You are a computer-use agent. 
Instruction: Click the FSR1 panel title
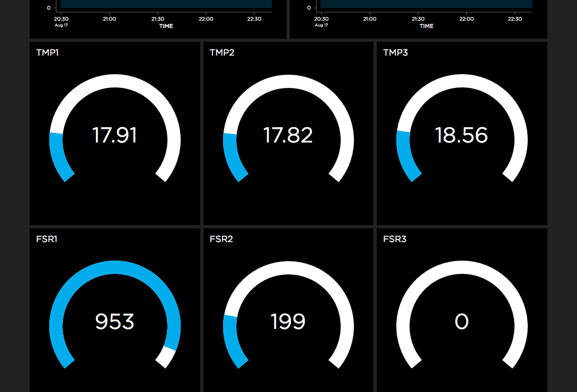point(47,239)
